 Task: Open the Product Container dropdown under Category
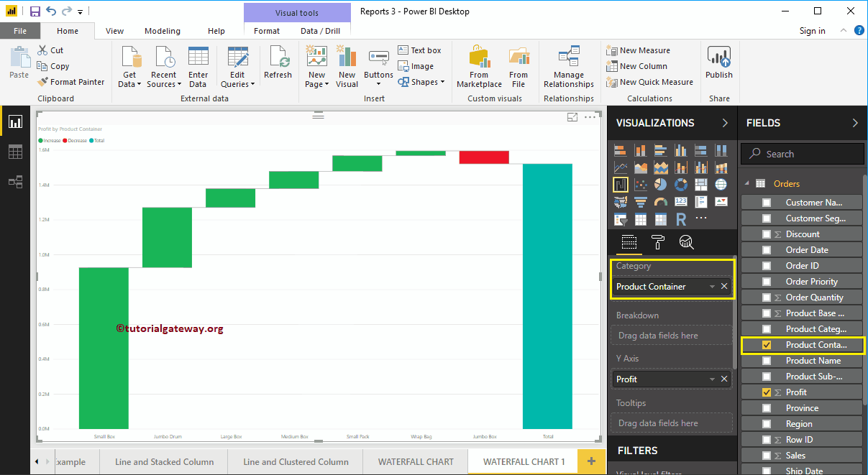[x=712, y=286]
